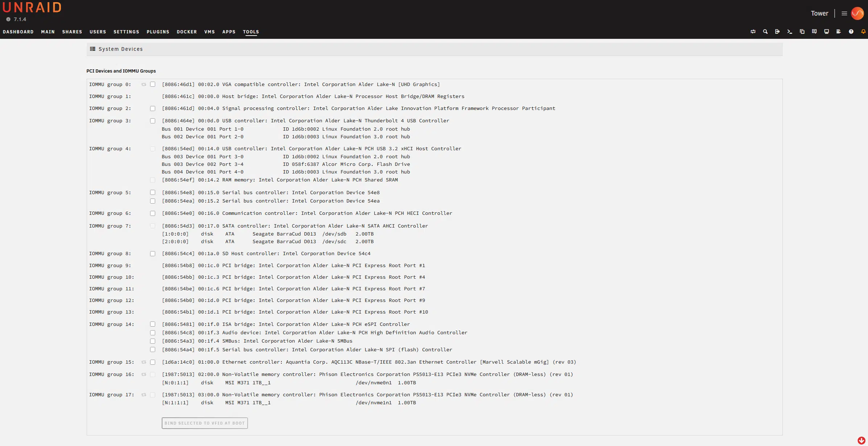The height and width of the screenshot is (446, 868).
Task: Click the feedback speech bubble icon
Action: point(814,32)
